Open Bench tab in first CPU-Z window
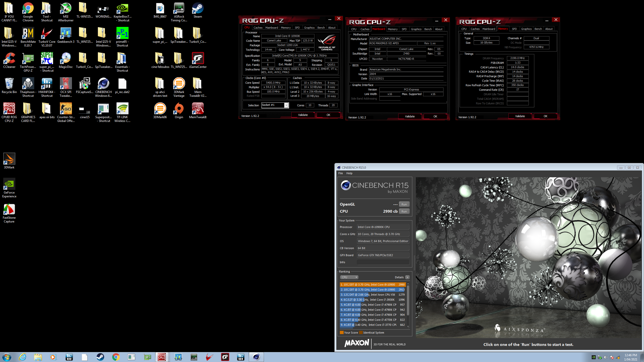 pos(321,28)
